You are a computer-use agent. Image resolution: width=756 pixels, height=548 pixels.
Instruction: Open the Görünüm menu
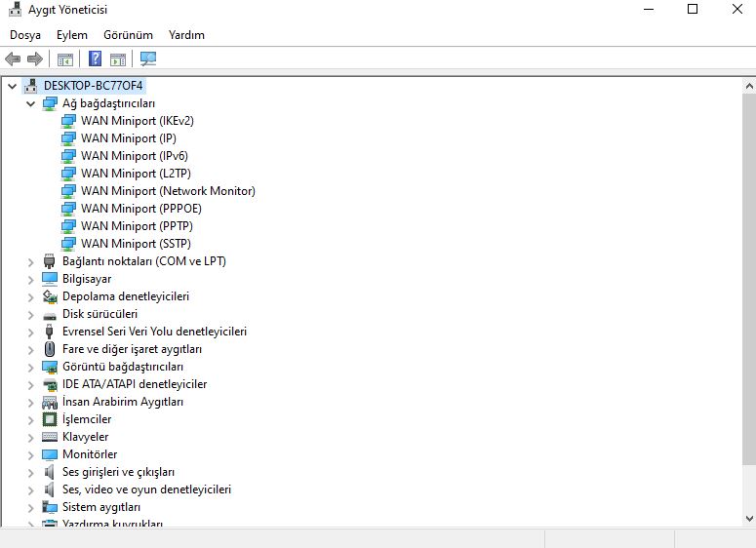128,35
